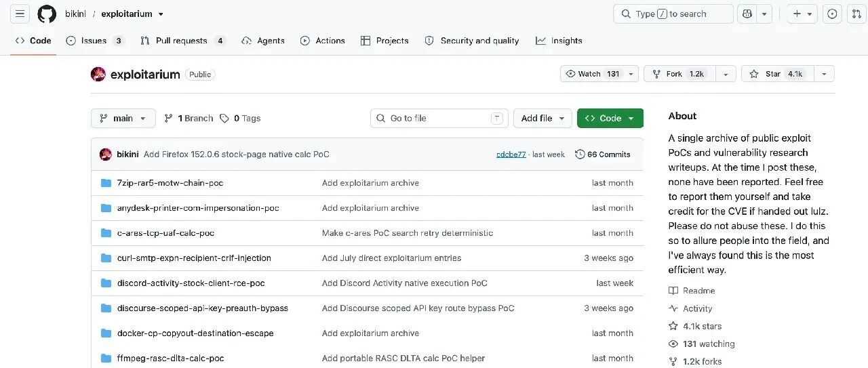Star the repository with Star button
The height and width of the screenshot is (368, 868).
pos(777,74)
